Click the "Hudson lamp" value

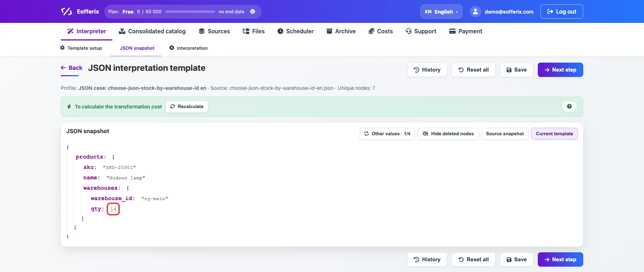tap(126, 178)
